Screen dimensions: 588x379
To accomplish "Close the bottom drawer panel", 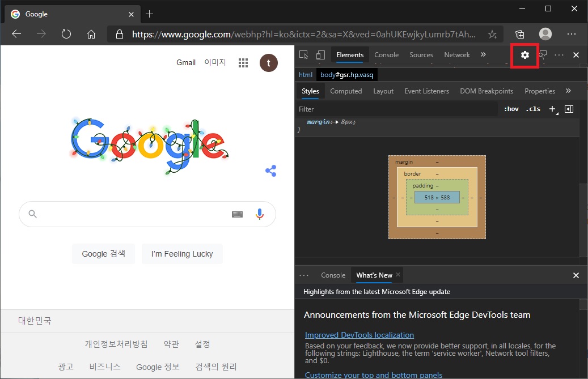I will pyautogui.click(x=576, y=275).
